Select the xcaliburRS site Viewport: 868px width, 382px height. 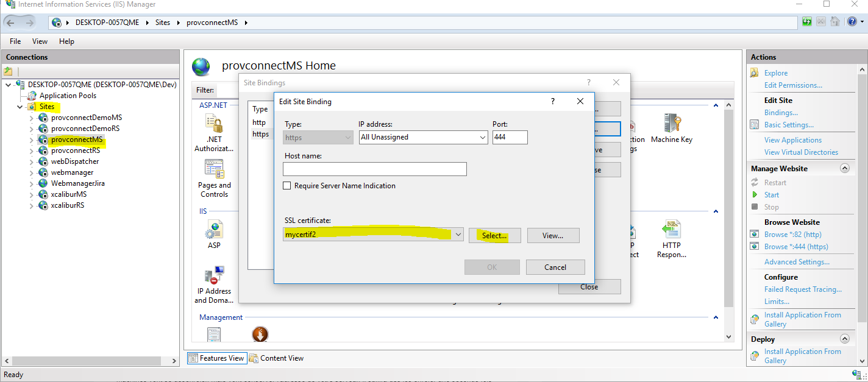pos(67,205)
